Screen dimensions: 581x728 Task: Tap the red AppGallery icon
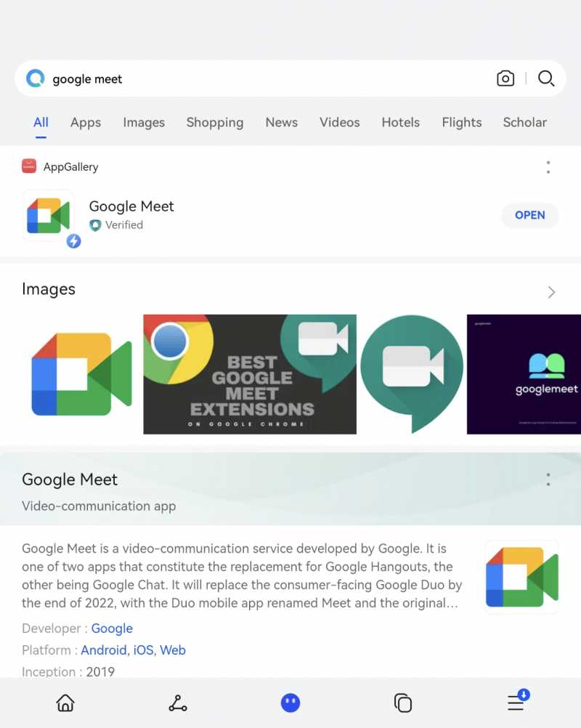[29, 166]
